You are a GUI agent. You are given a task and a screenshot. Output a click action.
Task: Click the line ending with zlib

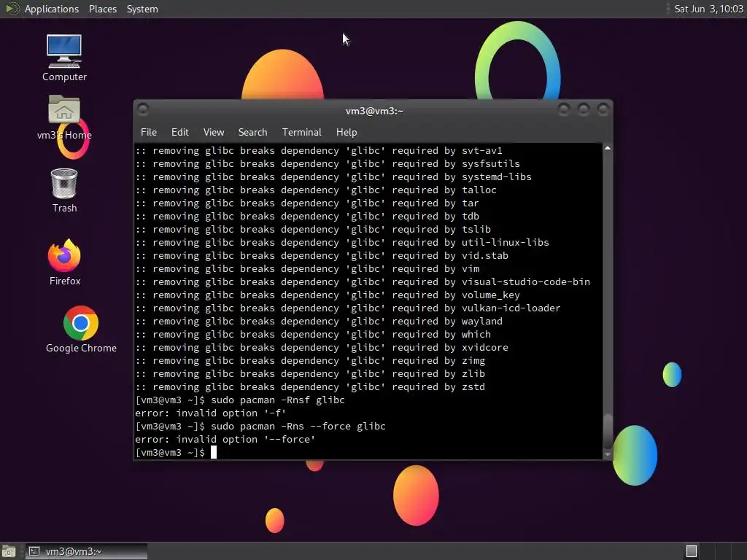tap(310, 373)
